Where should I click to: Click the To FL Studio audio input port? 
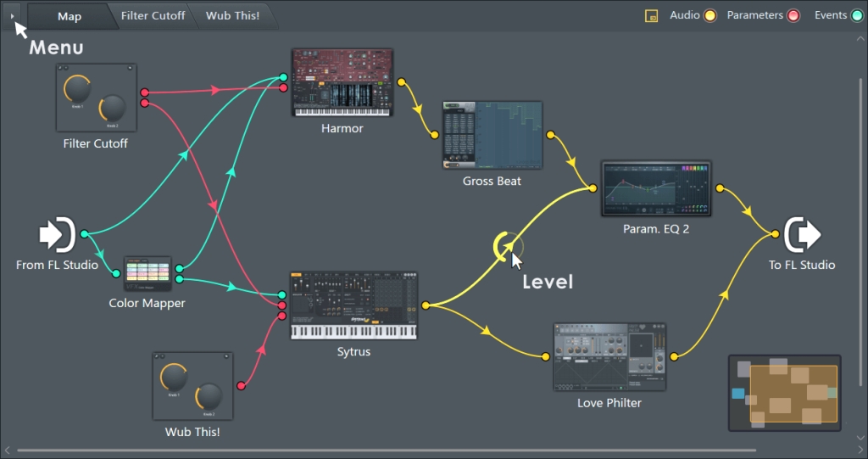click(x=776, y=234)
